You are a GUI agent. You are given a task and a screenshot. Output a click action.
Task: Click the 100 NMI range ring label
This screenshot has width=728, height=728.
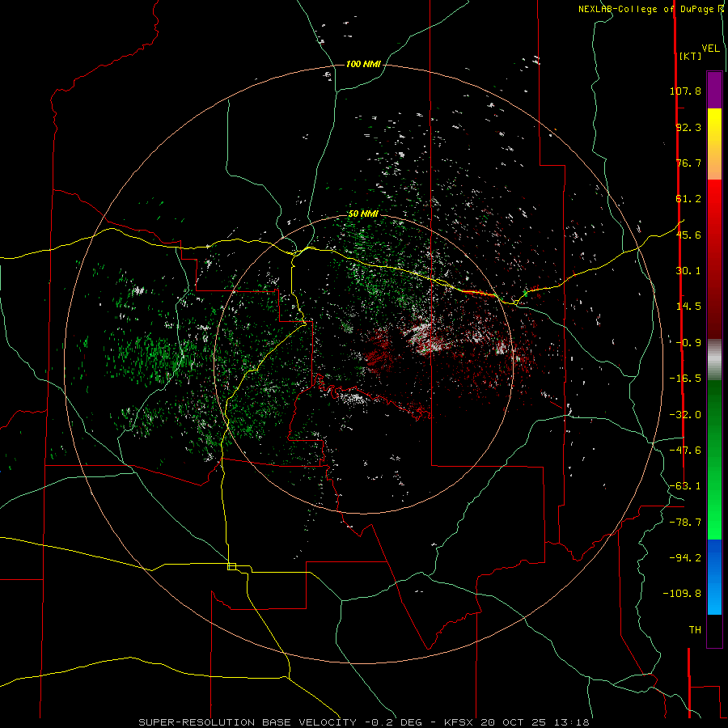click(363, 64)
